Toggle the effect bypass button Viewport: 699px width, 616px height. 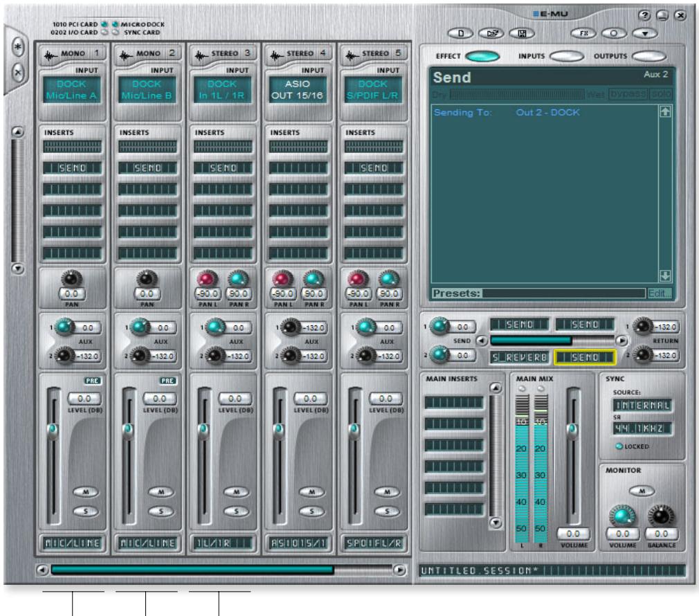(628, 94)
